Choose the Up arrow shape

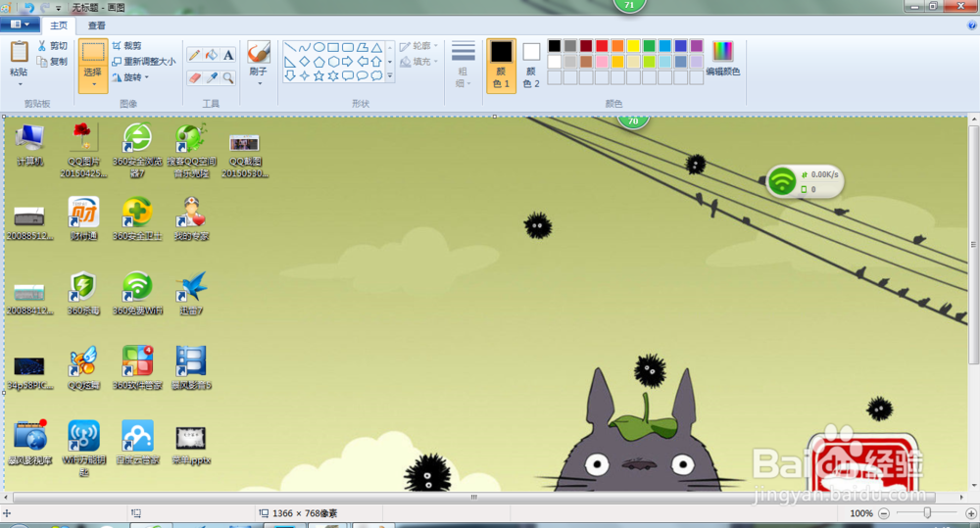[x=376, y=62]
